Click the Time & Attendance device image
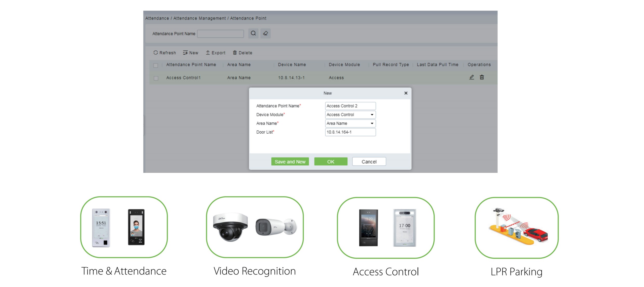 coord(124,227)
